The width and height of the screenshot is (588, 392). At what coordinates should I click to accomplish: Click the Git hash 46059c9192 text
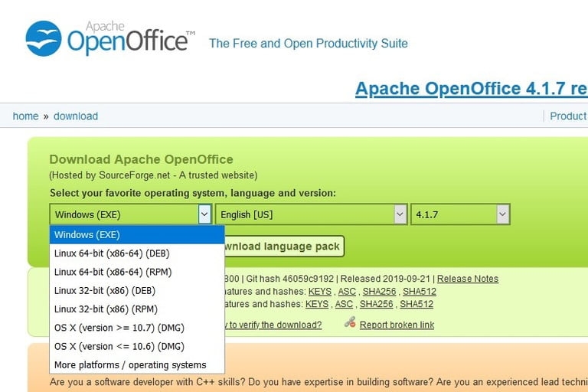click(x=290, y=279)
